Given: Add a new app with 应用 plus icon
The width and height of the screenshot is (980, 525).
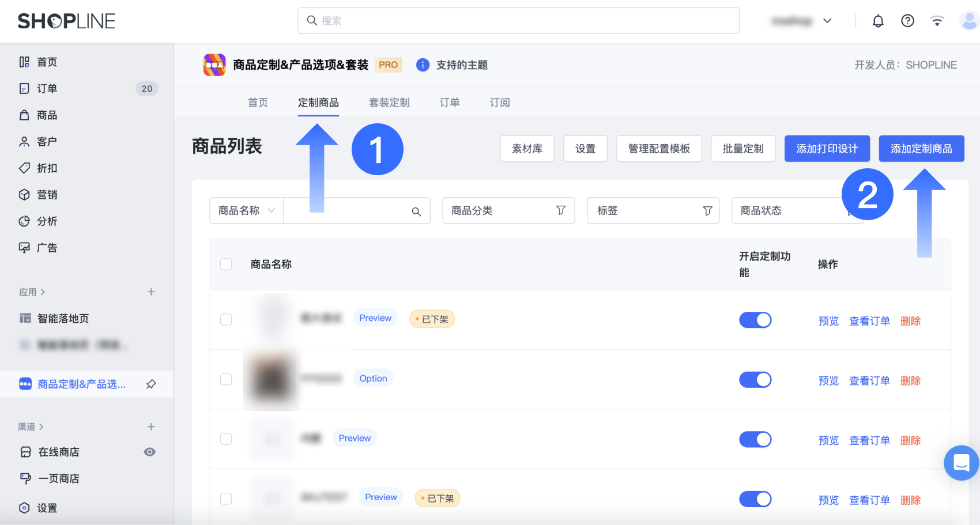Looking at the screenshot, I should [x=151, y=292].
